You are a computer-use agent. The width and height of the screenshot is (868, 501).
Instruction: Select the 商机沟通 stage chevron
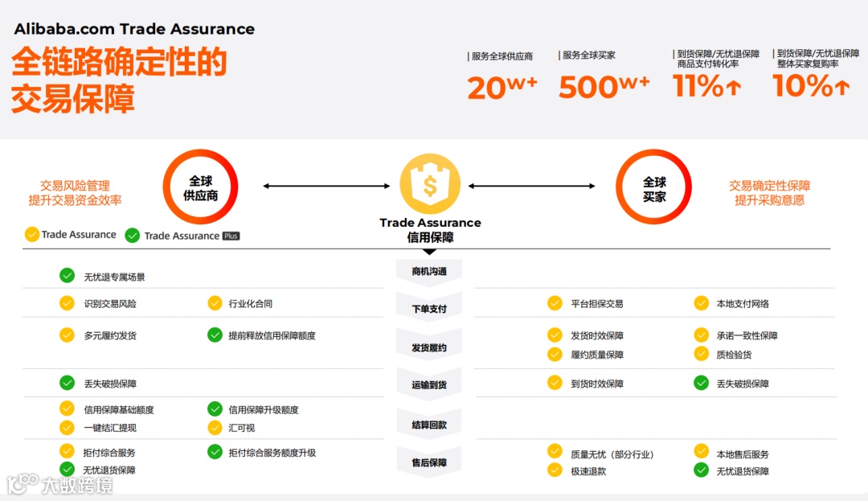pos(429,272)
